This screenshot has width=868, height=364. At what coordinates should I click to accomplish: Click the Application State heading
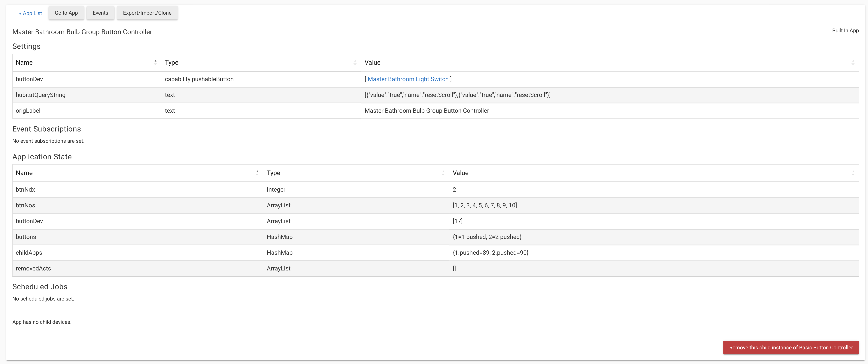tap(42, 156)
